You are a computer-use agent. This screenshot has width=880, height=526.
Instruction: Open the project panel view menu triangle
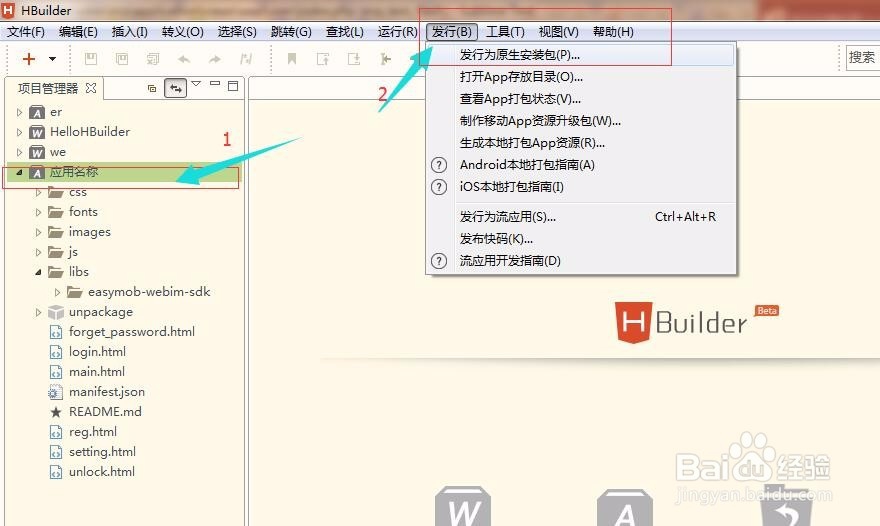pyautogui.click(x=196, y=84)
